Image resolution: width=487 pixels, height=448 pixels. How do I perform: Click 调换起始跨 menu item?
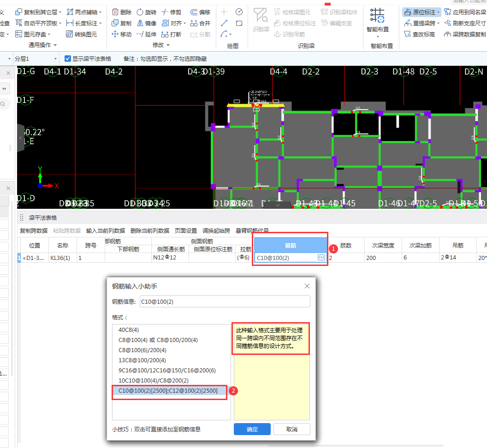216,230
